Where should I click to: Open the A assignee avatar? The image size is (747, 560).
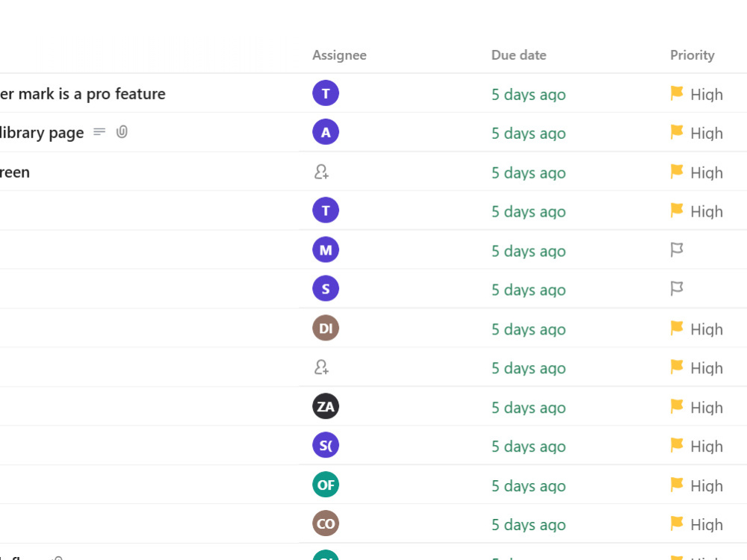click(x=326, y=132)
